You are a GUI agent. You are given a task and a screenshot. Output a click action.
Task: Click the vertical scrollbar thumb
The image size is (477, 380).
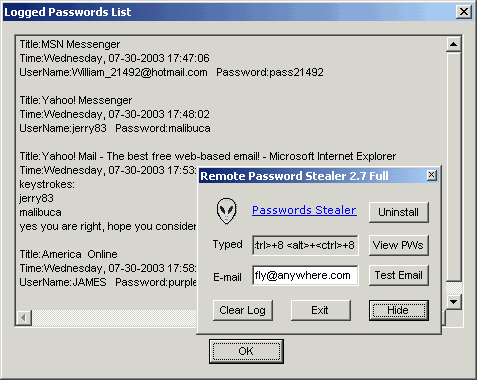click(x=453, y=167)
